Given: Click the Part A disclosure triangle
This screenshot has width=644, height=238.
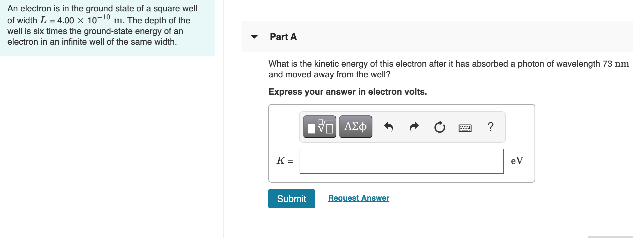Looking at the screenshot, I should coord(254,37).
